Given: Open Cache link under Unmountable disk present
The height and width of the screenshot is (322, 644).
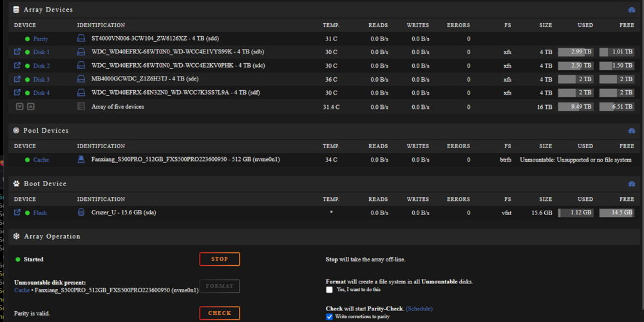Looking at the screenshot, I should (x=22, y=290).
